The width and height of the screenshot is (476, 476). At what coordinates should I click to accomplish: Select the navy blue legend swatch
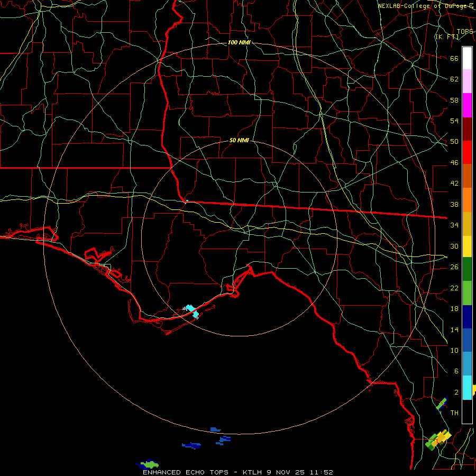click(x=467, y=317)
